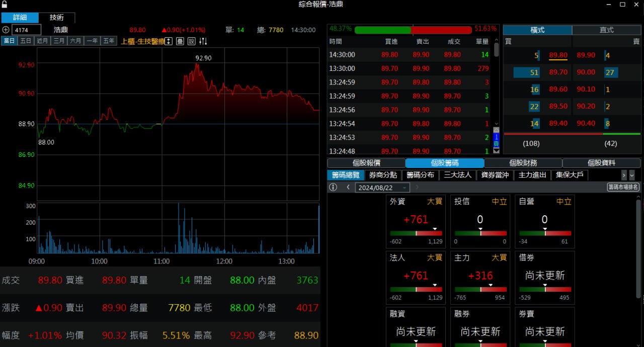Click the up-down arrow sort icon by 上櫃-生技醫療
Image resolution: width=644 pixels, height=347 pixels.
pos(169,41)
